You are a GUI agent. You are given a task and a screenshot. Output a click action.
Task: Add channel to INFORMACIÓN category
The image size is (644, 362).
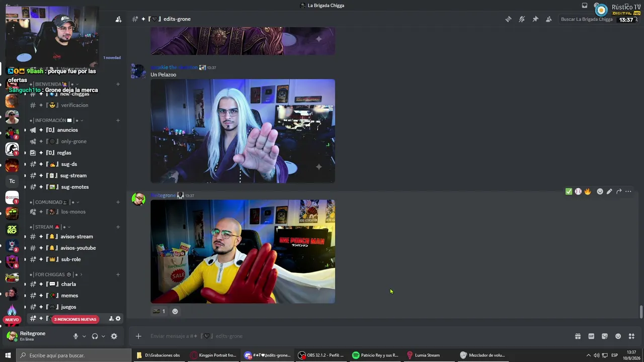tap(118, 121)
